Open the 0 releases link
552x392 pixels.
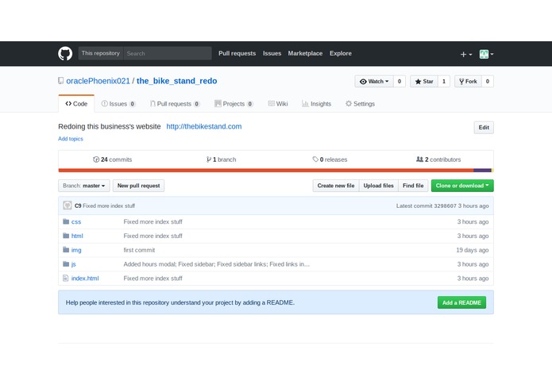coord(330,159)
